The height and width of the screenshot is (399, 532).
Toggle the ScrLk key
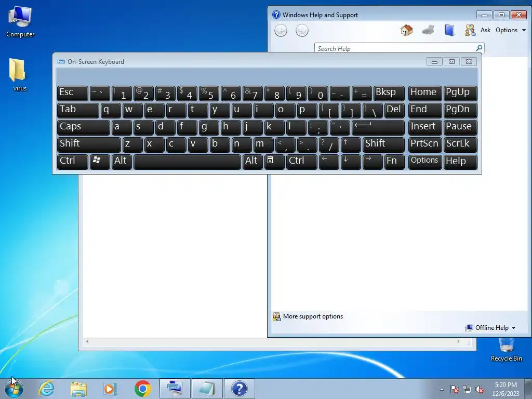coord(460,144)
